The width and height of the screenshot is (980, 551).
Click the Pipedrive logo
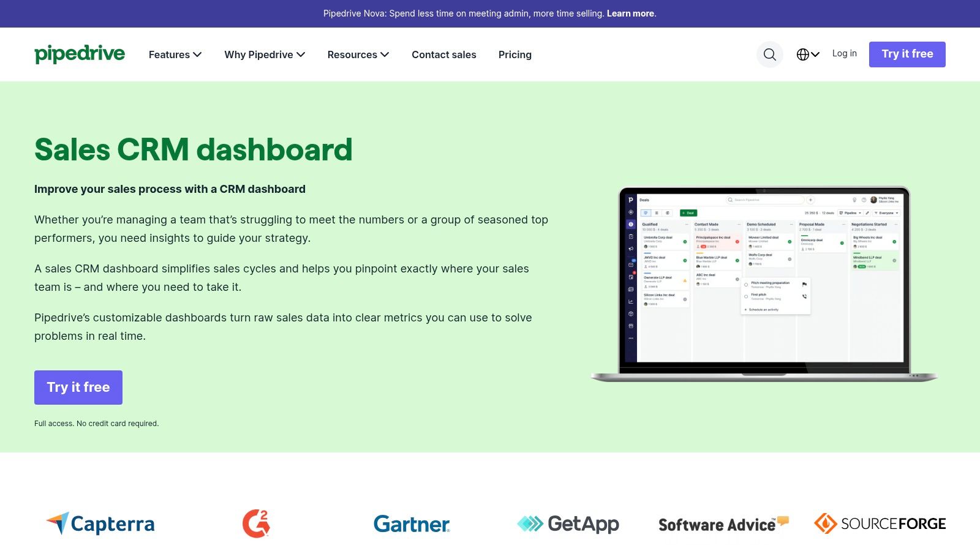pyautogui.click(x=80, y=54)
